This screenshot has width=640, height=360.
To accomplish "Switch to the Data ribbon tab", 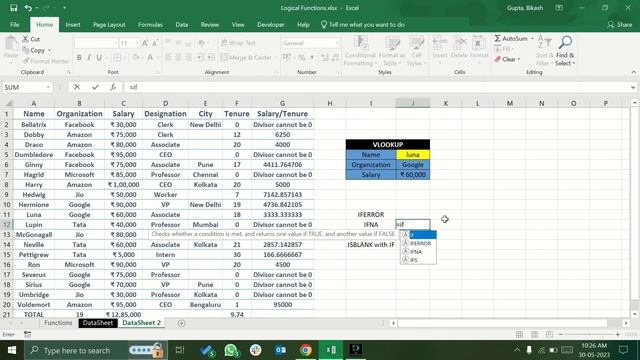I will coord(182,24).
